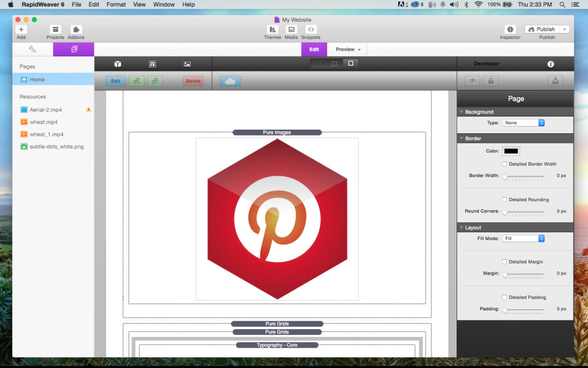Click the blue Edit stack button

pyautogui.click(x=115, y=81)
